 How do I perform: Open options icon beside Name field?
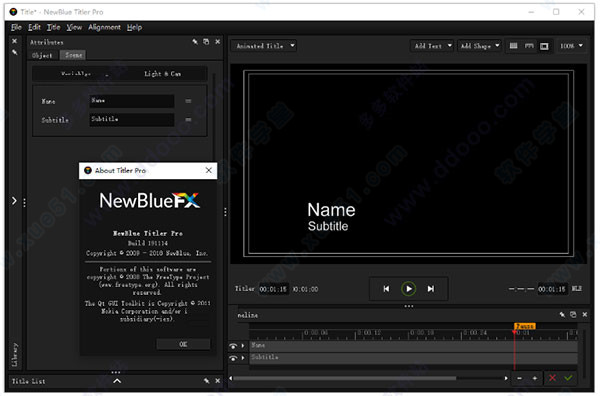188,101
